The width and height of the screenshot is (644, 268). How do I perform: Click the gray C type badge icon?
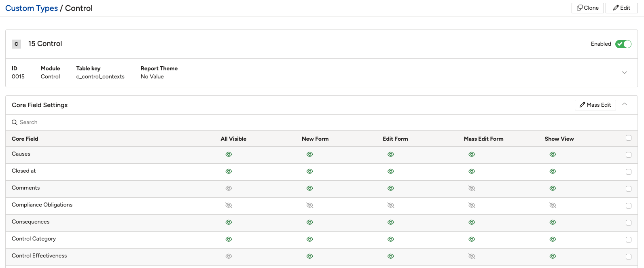[17, 44]
